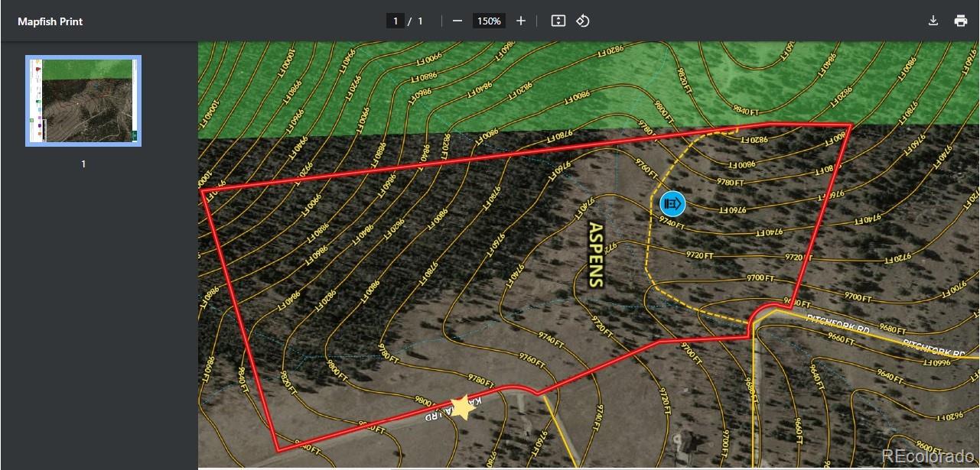Click the page label 1 under thumbnail
Image resolution: width=980 pixels, height=470 pixels.
[83, 164]
